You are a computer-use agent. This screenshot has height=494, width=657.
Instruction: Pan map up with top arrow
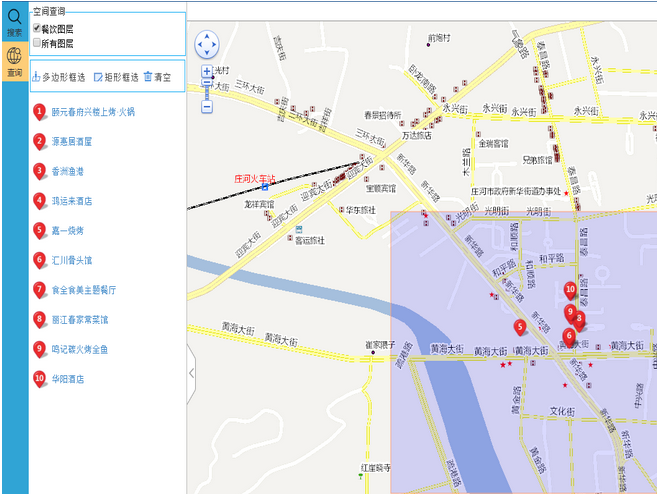click(x=207, y=36)
